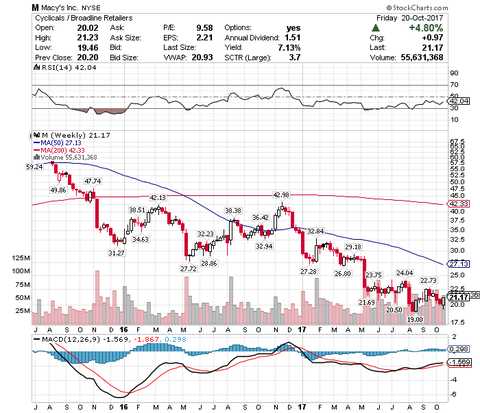Click the Annual Dividend value 1.51

tap(292, 38)
